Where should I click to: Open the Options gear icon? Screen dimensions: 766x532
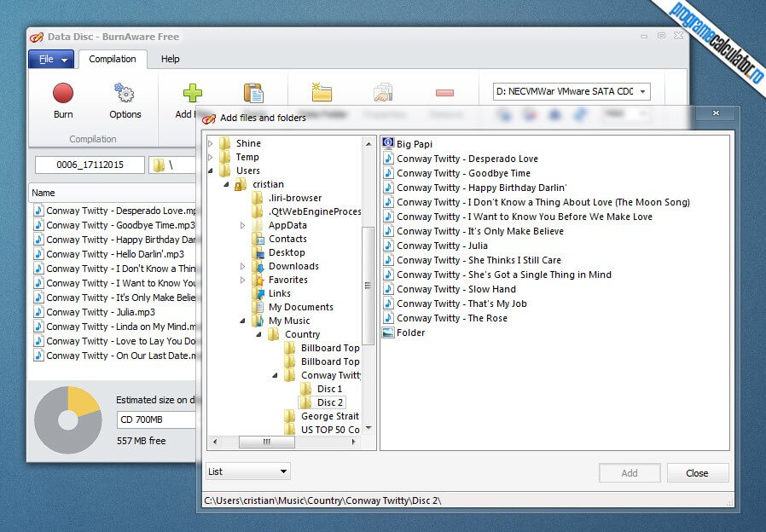tap(125, 94)
